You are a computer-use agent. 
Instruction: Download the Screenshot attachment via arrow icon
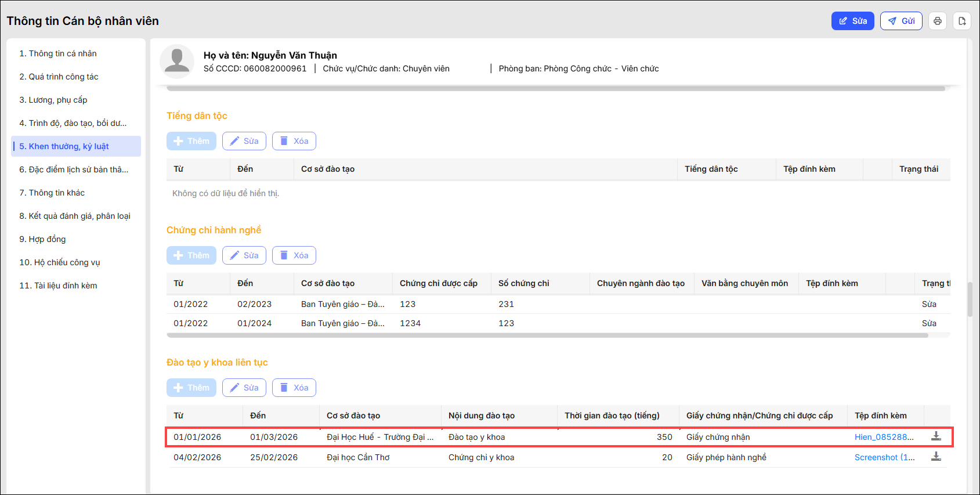936,457
